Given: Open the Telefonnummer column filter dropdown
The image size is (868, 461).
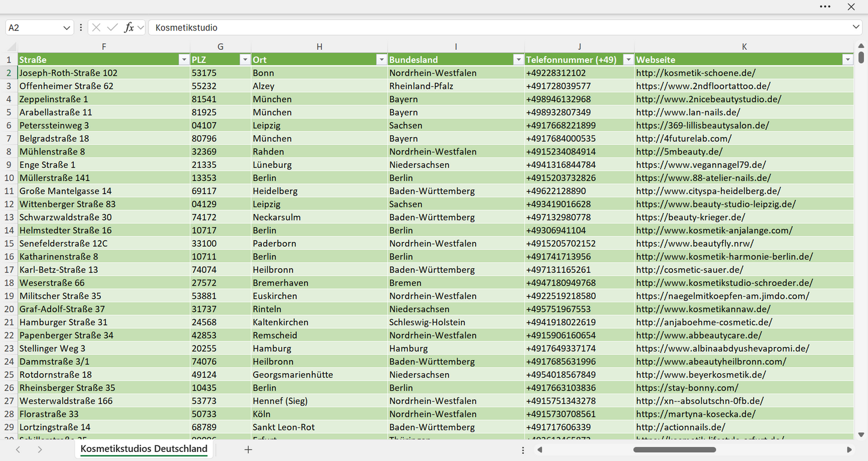Looking at the screenshot, I should 628,60.
